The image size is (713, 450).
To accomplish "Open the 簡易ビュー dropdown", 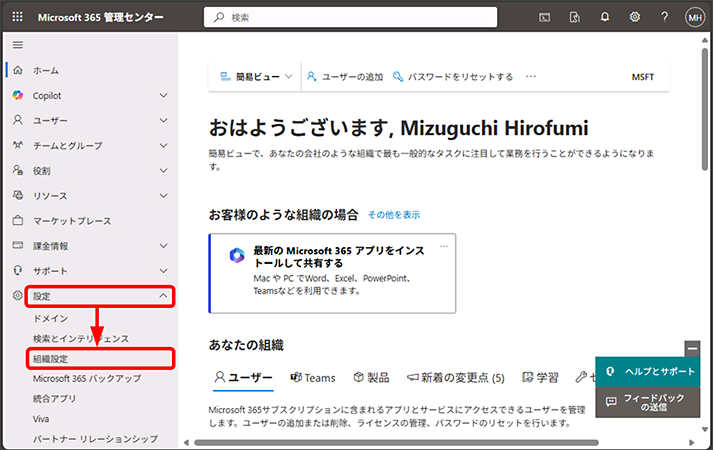I will 256,76.
